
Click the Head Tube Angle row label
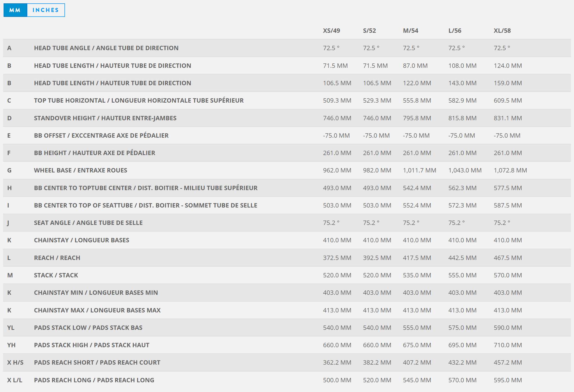click(106, 48)
